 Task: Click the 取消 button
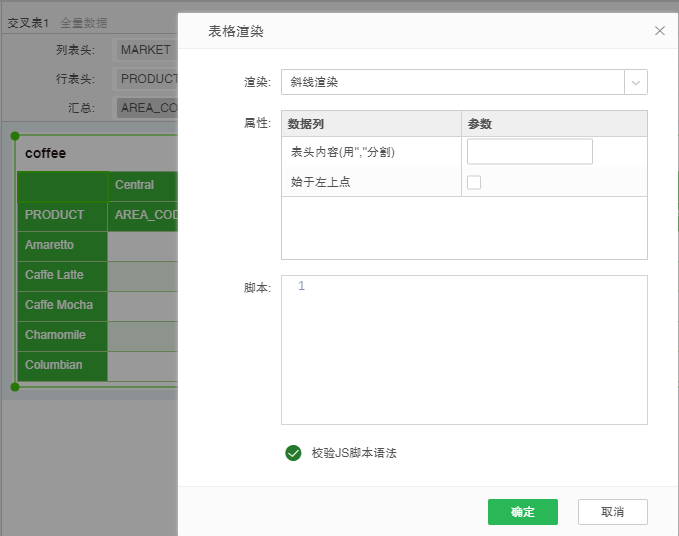pos(612,512)
